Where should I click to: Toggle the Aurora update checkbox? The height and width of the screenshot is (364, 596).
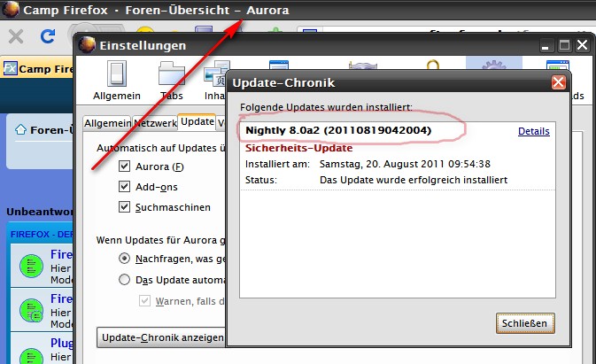(x=124, y=167)
